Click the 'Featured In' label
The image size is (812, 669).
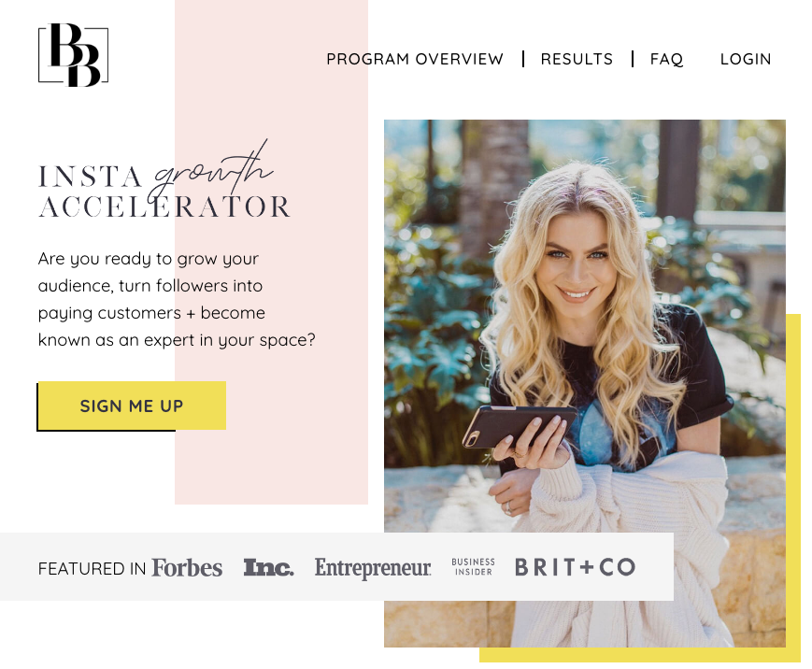point(93,568)
